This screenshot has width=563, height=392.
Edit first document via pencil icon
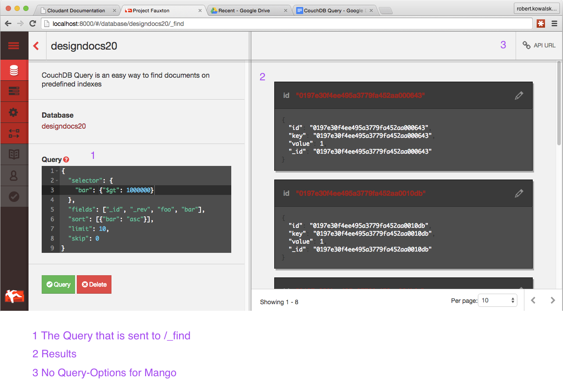pos(519,95)
